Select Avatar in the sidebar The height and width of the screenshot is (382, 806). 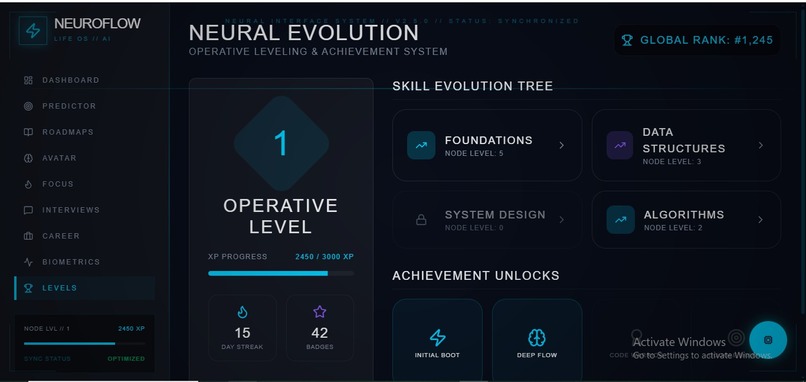(85, 158)
